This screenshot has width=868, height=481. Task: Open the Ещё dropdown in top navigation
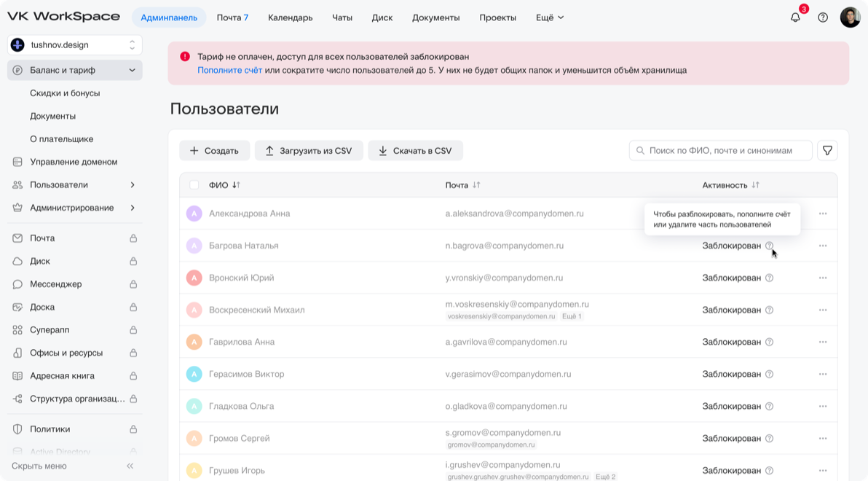pos(550,17)
